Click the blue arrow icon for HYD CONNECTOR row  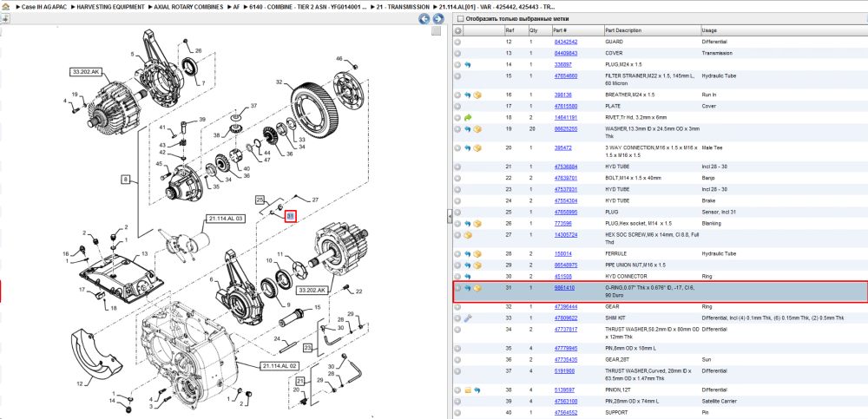click(x=468, y=276)
